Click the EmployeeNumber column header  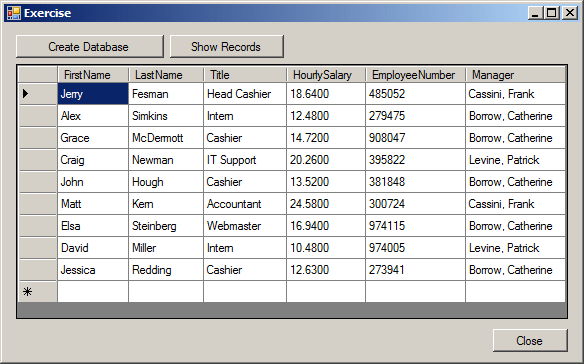(416, 75)
